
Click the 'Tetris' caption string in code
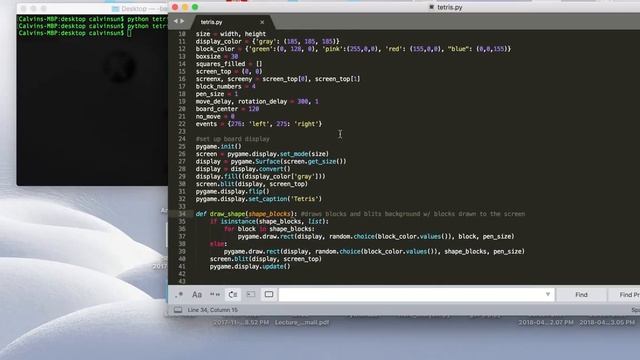coord(304,199)
